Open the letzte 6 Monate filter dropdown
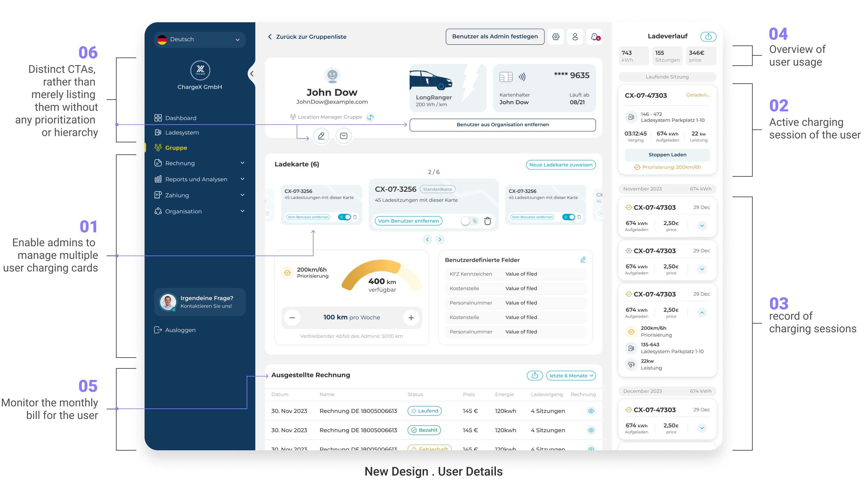The image size is (868, 487). [571, 376]
